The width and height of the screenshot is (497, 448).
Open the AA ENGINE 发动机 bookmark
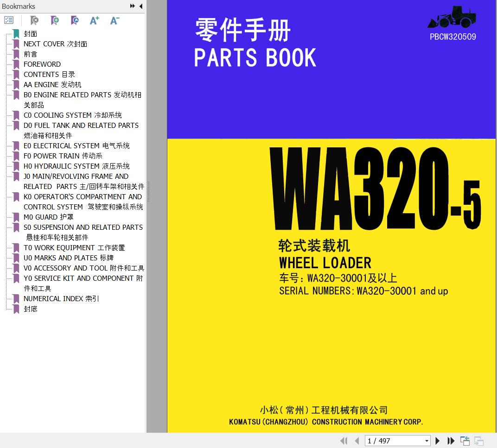[52, 85]
